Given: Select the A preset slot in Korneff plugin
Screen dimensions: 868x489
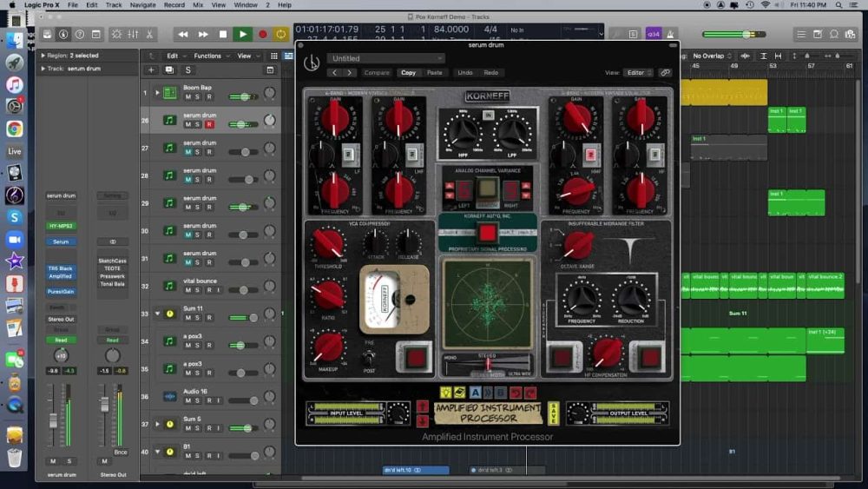Looking at the screenshot, I should pos(475,392).
